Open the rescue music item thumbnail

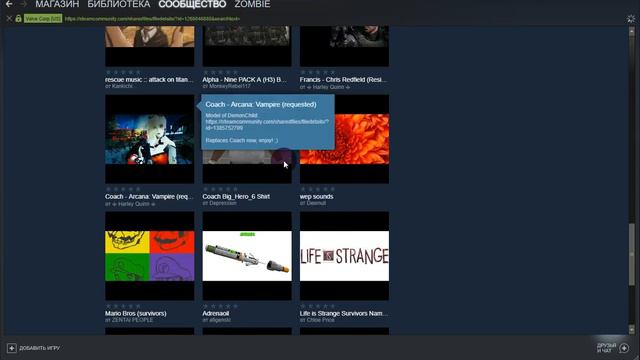150,46
